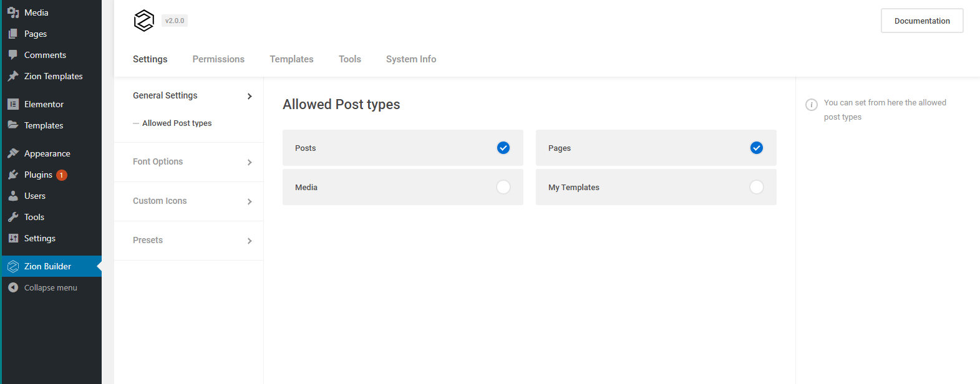Viewport: 980px width, 384px height.
Task: Switch to the Permissions tab
Action: [218, 59]
